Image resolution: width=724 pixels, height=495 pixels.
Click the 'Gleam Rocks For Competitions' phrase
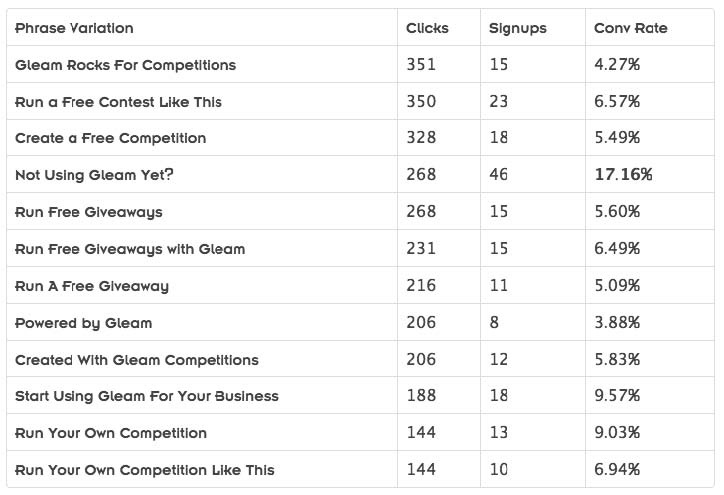click(126, 65)
